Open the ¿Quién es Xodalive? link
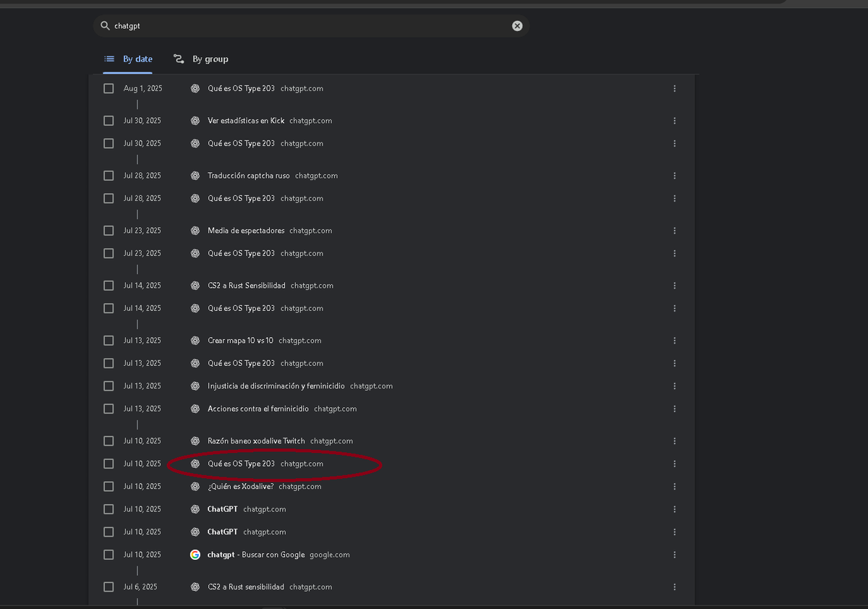868x609 pixels. tap(240, 487)
